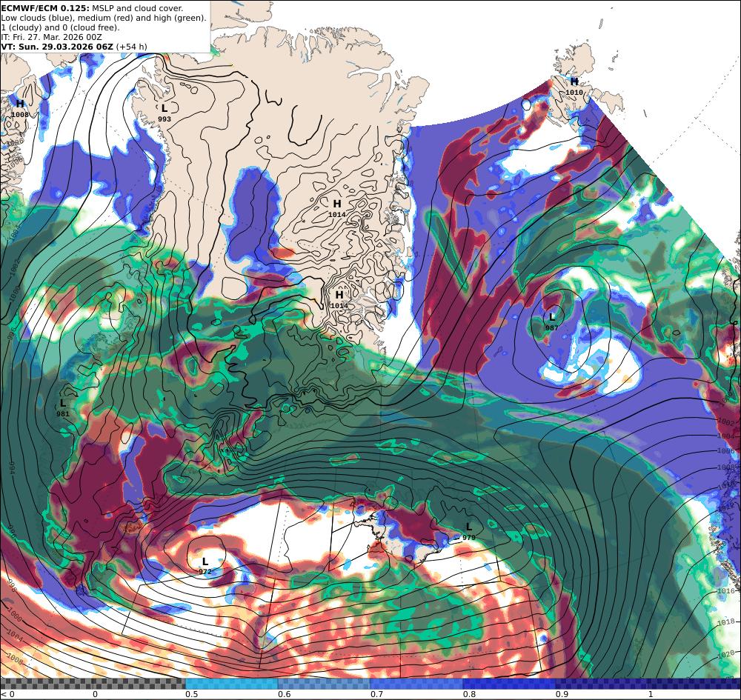Pick the 0.7–0.8 colorbar segment
This screenshot has height=700, width=741.
pos(416,684)
